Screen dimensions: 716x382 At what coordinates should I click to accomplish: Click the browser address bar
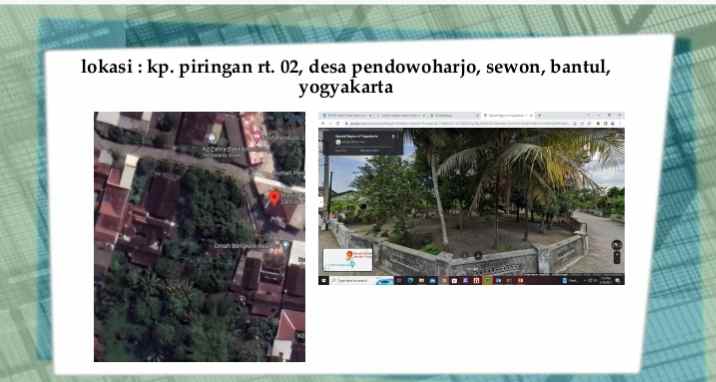tap(461, 123)
